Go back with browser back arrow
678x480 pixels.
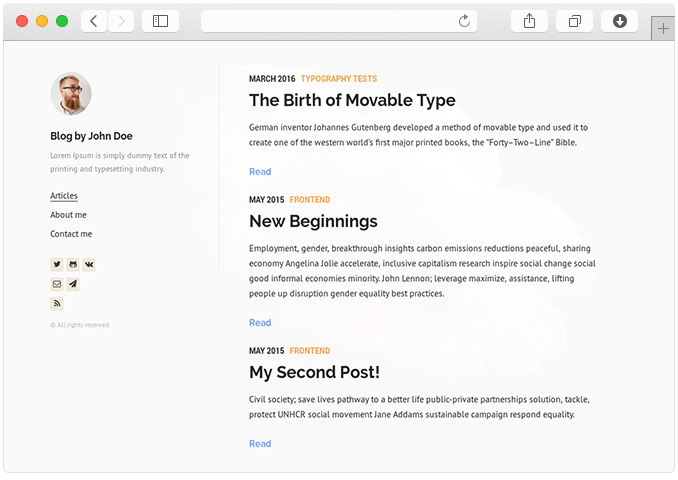94,21
